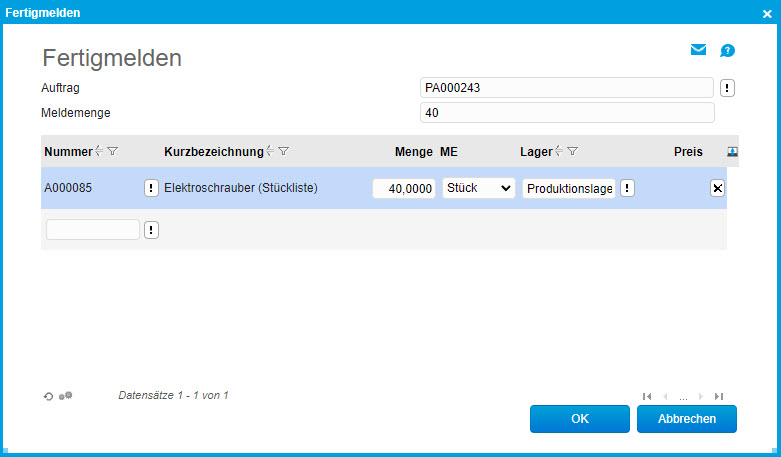The height and width of the screenshot is (457, 781).
Task: Go to last page of records
Action: point(718,396)
